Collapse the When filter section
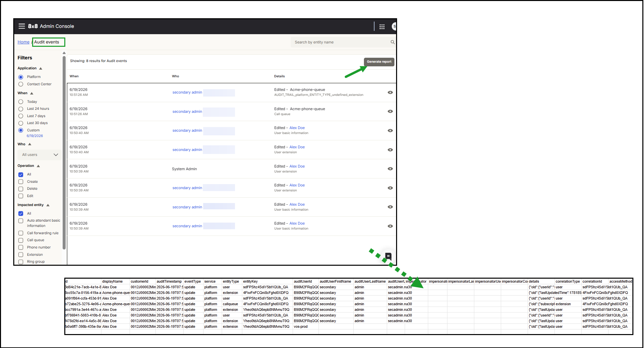Viewport: 644px width, 348px height. [x=32, y=93]
